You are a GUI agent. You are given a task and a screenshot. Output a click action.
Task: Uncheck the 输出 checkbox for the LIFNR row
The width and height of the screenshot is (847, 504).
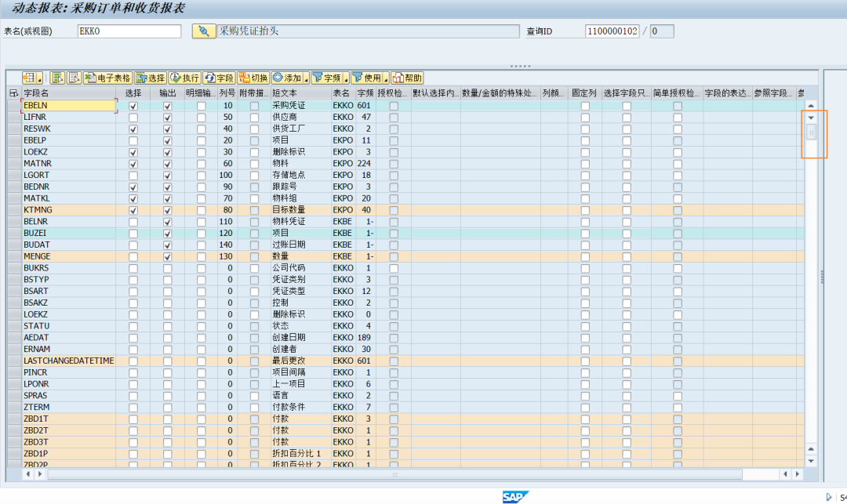coord(168,118)
